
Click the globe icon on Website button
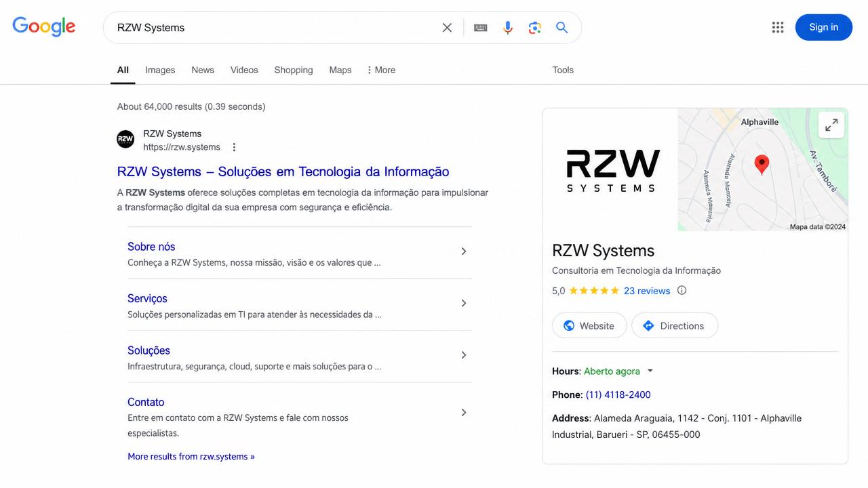point(569,326)
